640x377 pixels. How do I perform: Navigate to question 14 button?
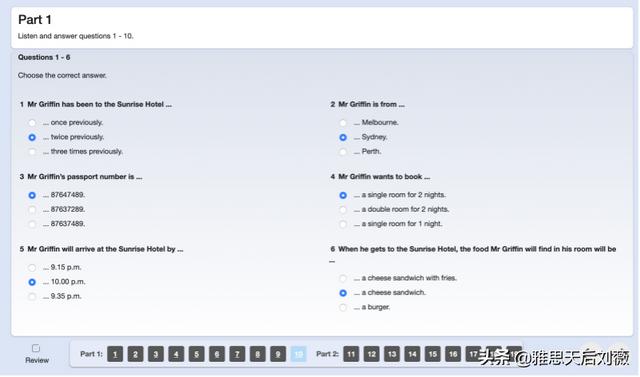[x=412, y=354]
